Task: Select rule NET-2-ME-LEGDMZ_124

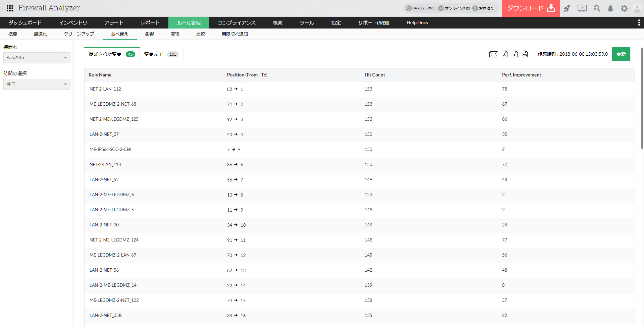Action: (114, 240)
